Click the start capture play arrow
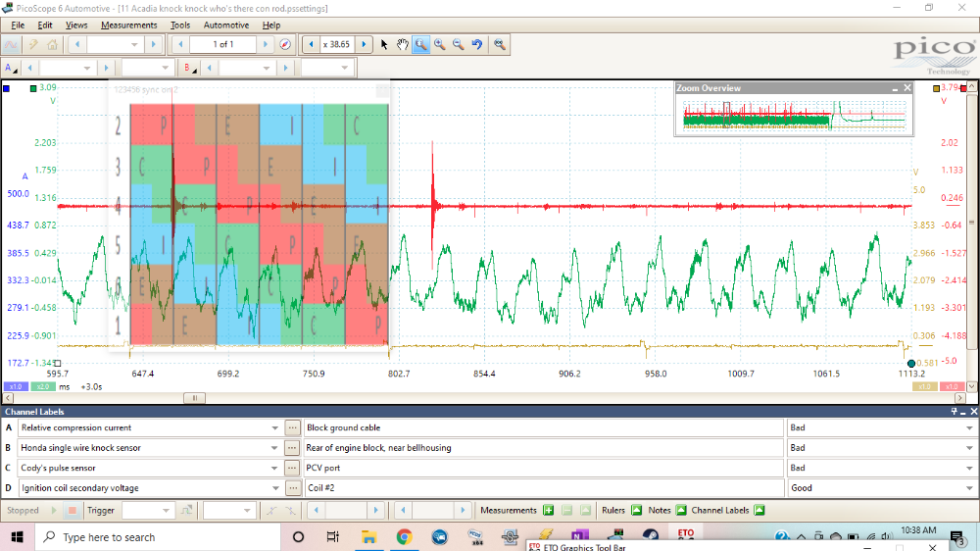This screenshot has height=551, width=980. pyautogui.click(x=54, y=511)
